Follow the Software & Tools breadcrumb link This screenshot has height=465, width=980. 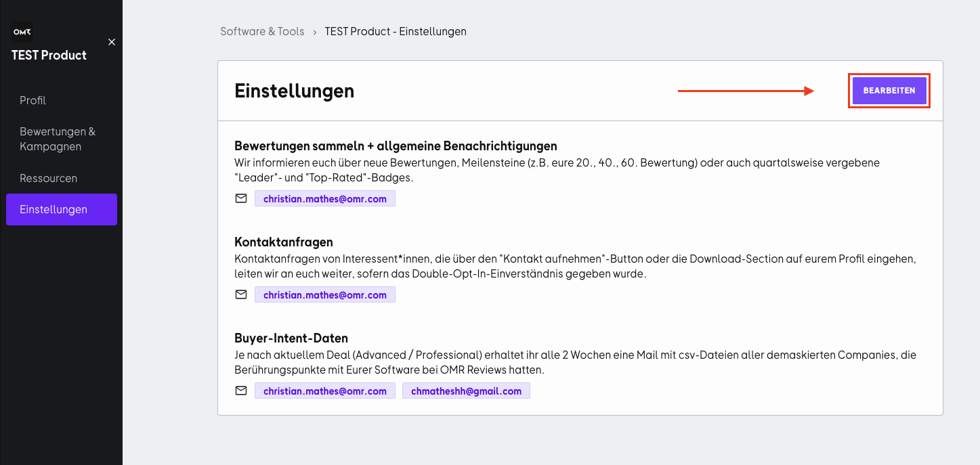click(x=262, y=32)
